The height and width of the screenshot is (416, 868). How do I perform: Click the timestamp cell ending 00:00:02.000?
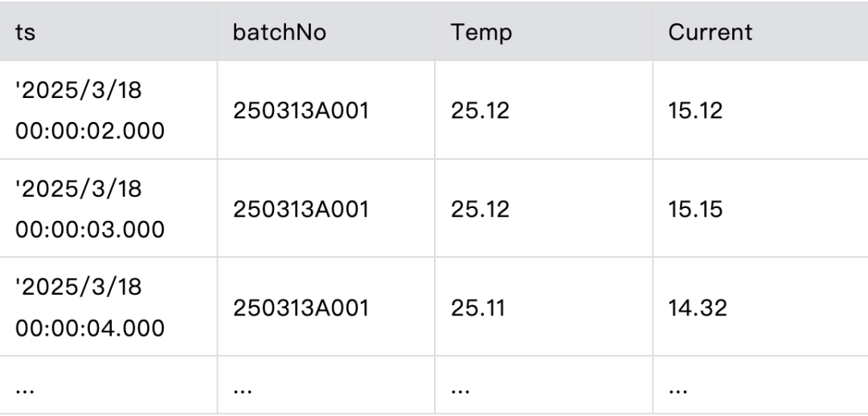pyautogui.click(x=90, y=110)
